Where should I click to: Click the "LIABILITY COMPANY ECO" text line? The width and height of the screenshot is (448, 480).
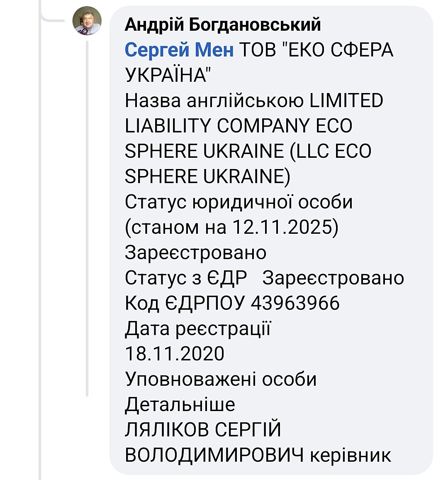(x=238, y=126)
